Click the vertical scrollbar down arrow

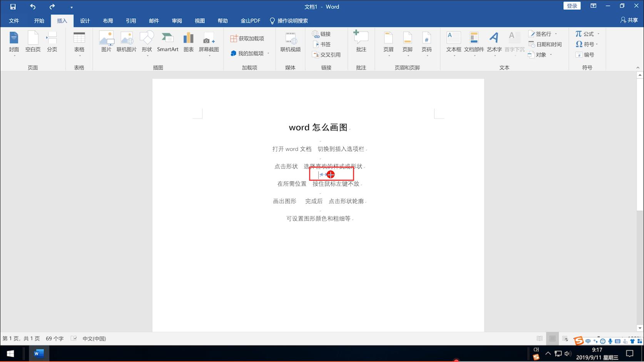coord(640,328)
